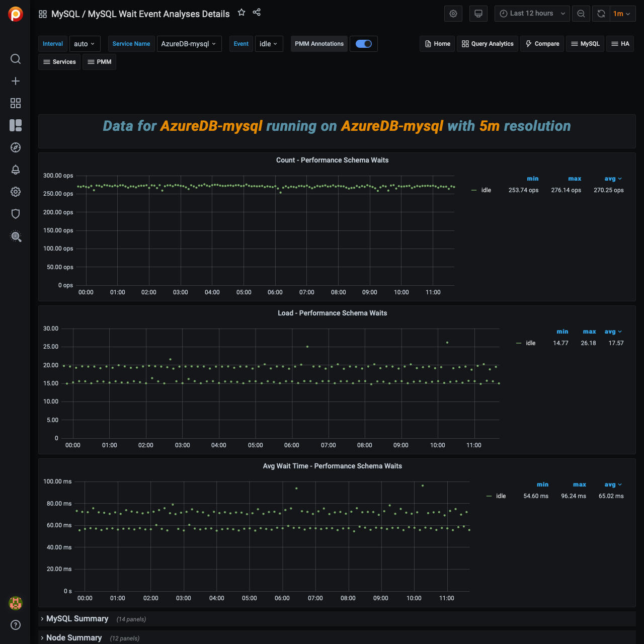Refresh the dashboard with refresh icon
This screenshot has height=644, width=644.
601,14
